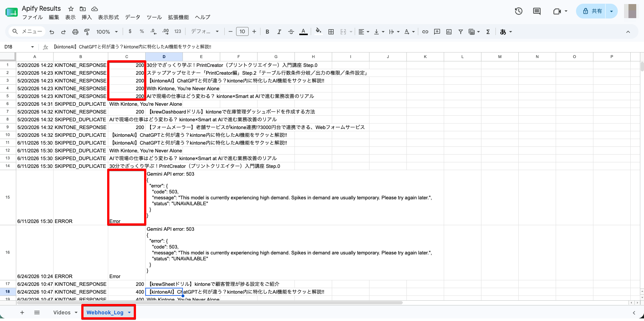
Task: Expand table view options dropdown
Action: point(478,32)
